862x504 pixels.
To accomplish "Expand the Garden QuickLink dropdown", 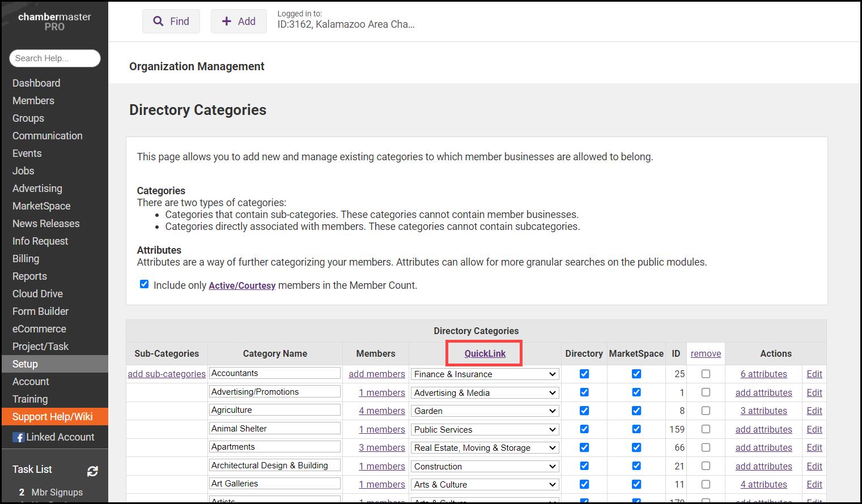I will tap(485, 411).
